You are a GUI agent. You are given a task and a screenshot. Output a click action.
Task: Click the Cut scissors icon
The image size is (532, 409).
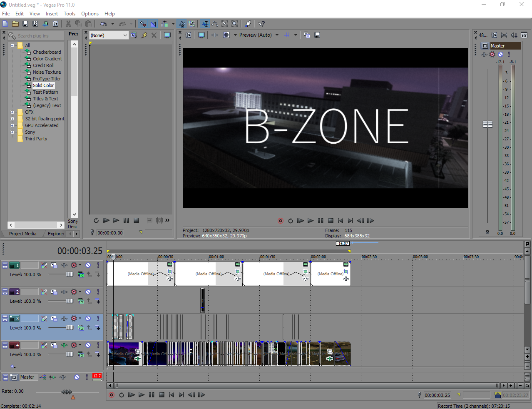[x=68, y=24]
